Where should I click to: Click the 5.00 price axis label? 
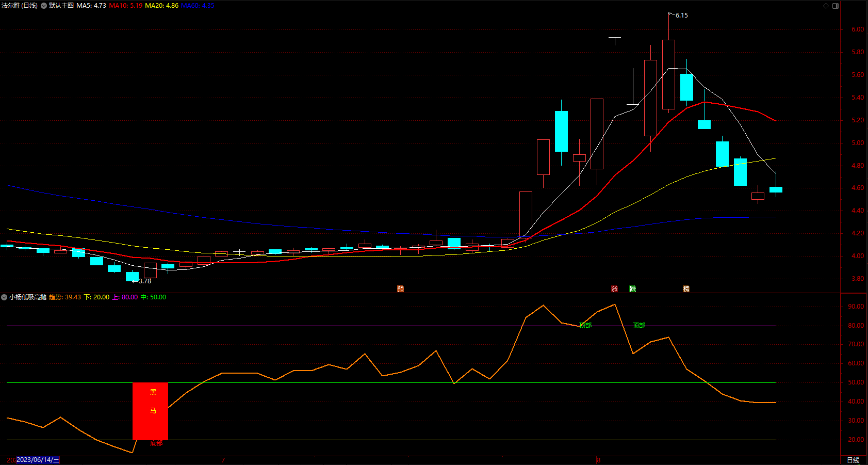(858, 143)
